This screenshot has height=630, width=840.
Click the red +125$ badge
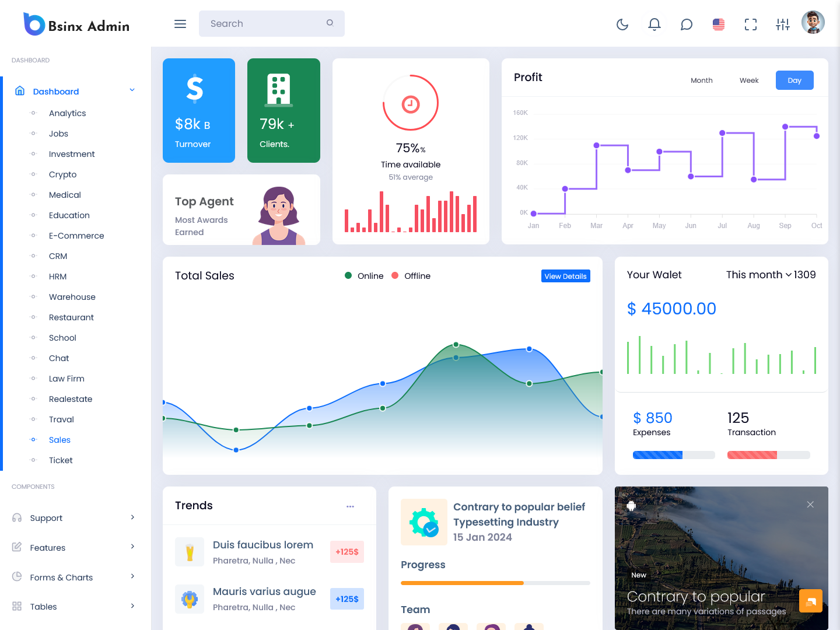(x=347, y=552)
